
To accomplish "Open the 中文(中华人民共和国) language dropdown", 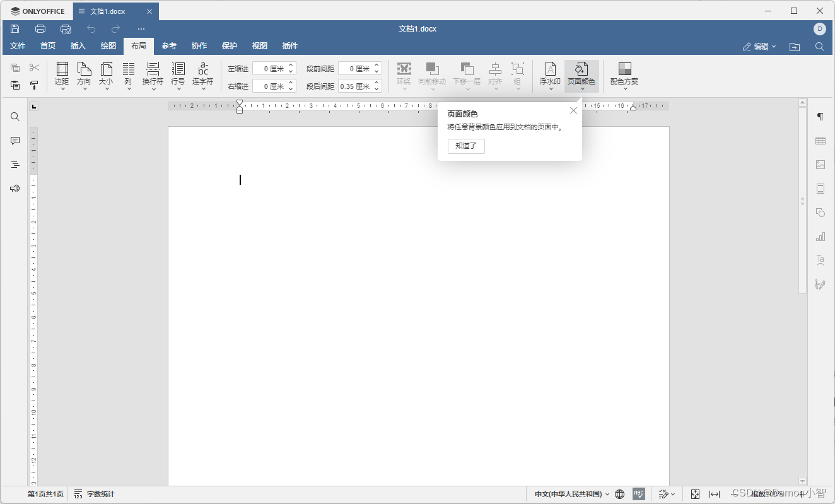I will pyautogui.click(x=572, y=494).
